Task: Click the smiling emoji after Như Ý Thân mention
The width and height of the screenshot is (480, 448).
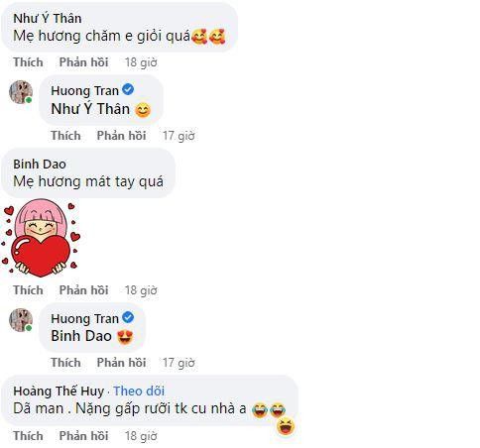Action: tap(143, 110)
